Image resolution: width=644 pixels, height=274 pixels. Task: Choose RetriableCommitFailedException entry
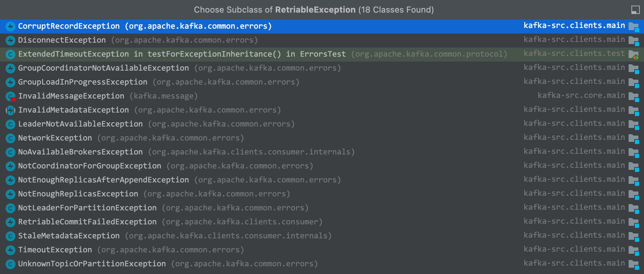[322, 222]
